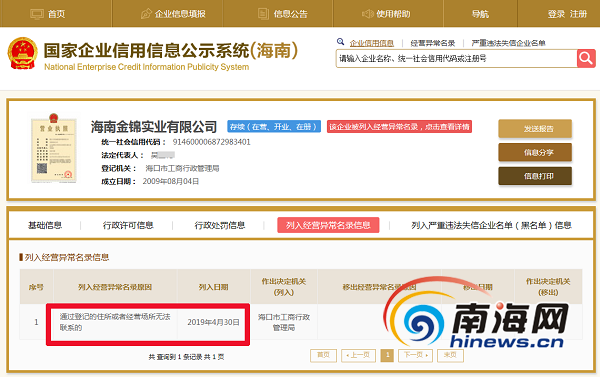Click the 通过登记的住所或者经营场所无法联系的 reason cell

pos(115,322)
